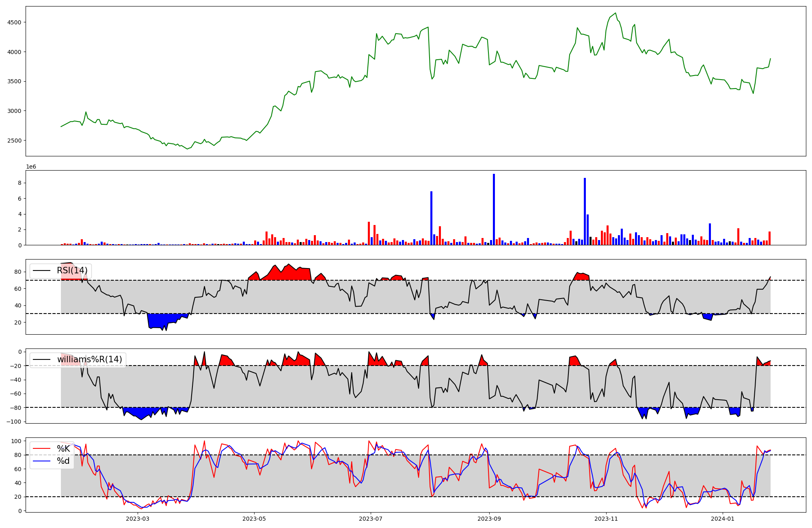Click the tallest blue volume bar
812x528 pixels.
494,209
